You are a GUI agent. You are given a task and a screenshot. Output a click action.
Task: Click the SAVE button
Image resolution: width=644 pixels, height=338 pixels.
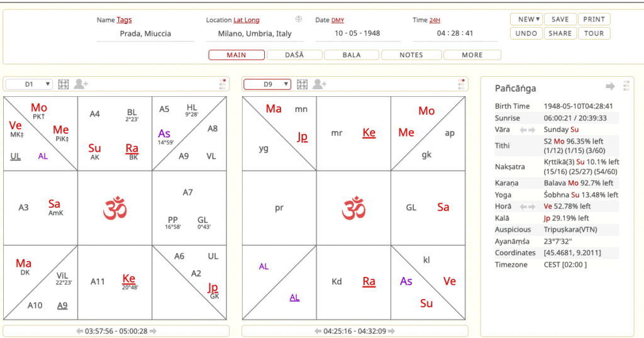560,20
